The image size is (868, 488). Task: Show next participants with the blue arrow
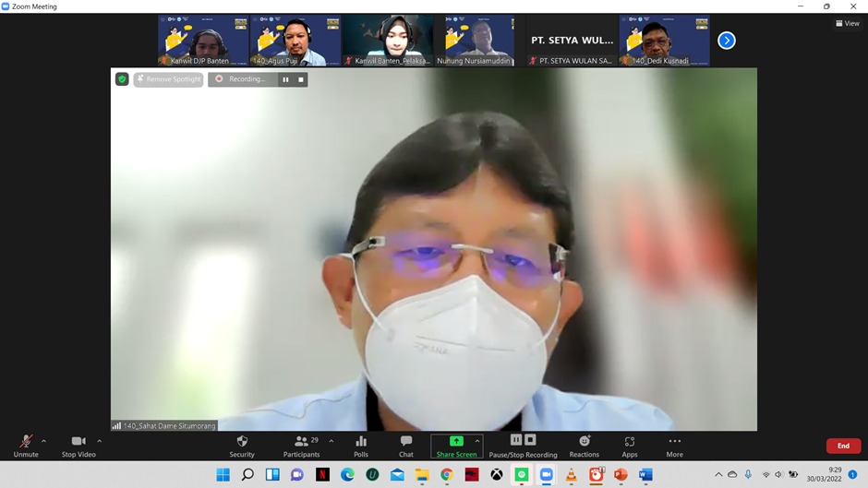[727, 41]
